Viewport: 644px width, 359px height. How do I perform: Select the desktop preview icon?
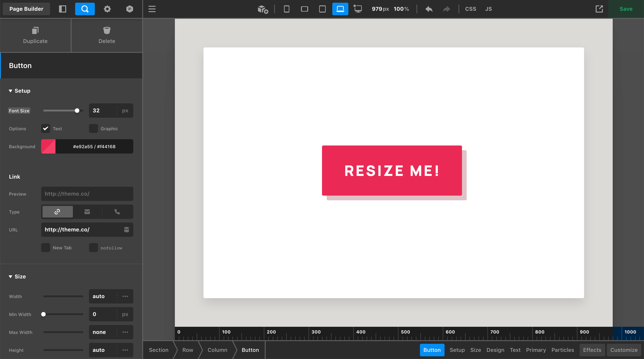[358, 9]
